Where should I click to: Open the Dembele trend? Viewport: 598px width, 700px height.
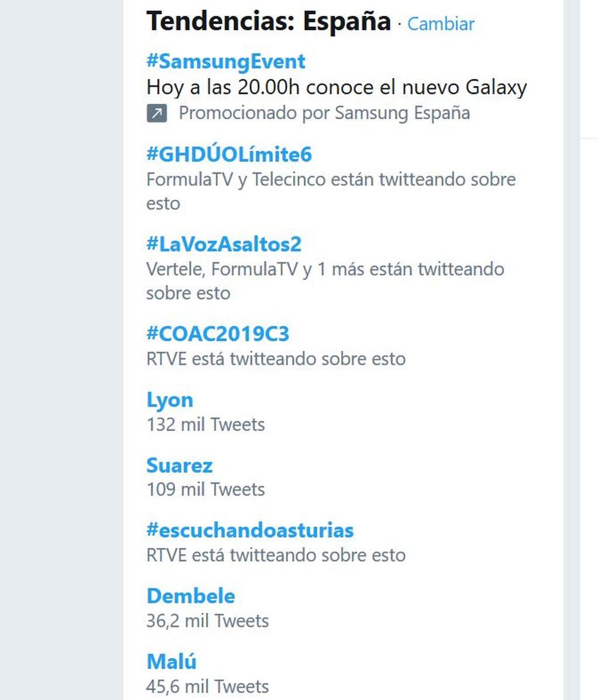tap(190, 596)
